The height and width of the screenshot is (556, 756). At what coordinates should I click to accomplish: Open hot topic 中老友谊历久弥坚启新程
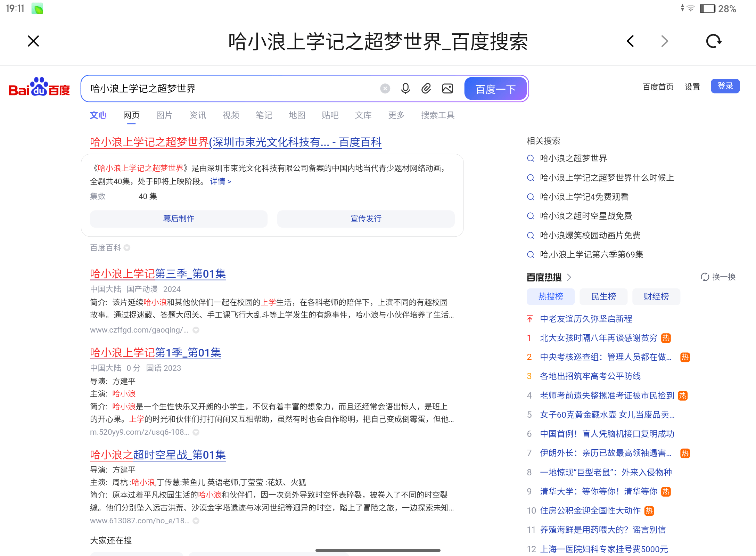click(586, 319)
